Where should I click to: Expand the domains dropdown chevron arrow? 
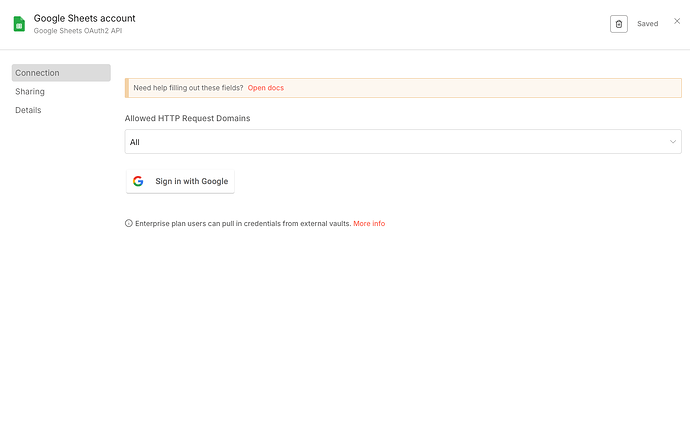pos(673,142)
